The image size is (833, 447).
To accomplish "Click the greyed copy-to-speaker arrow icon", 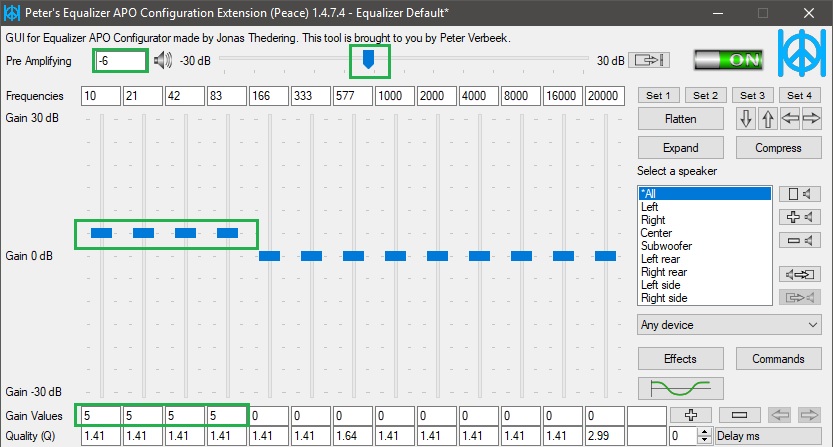I will [x=800, y=297].
